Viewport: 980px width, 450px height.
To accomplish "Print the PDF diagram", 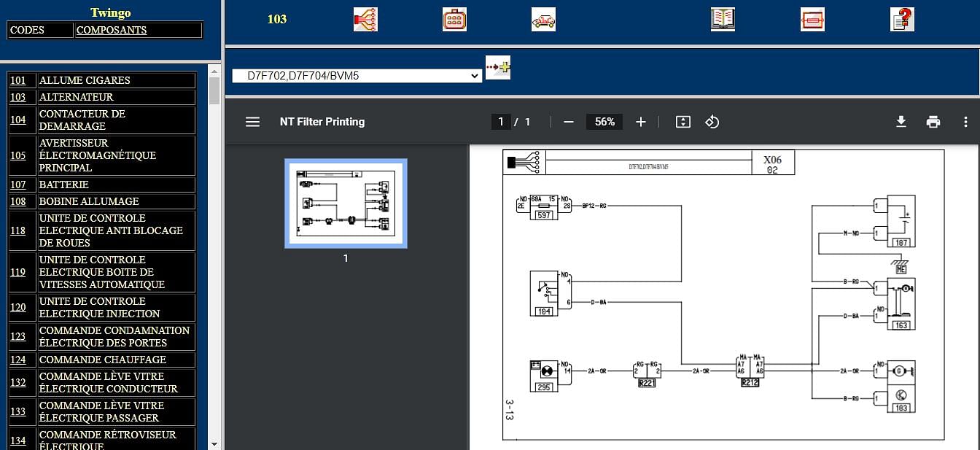I will point(933,122).
